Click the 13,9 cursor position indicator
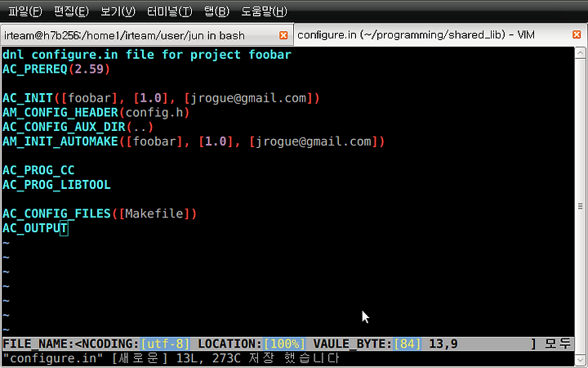Viewport: 588px width, 368px height. click(443, 344)
